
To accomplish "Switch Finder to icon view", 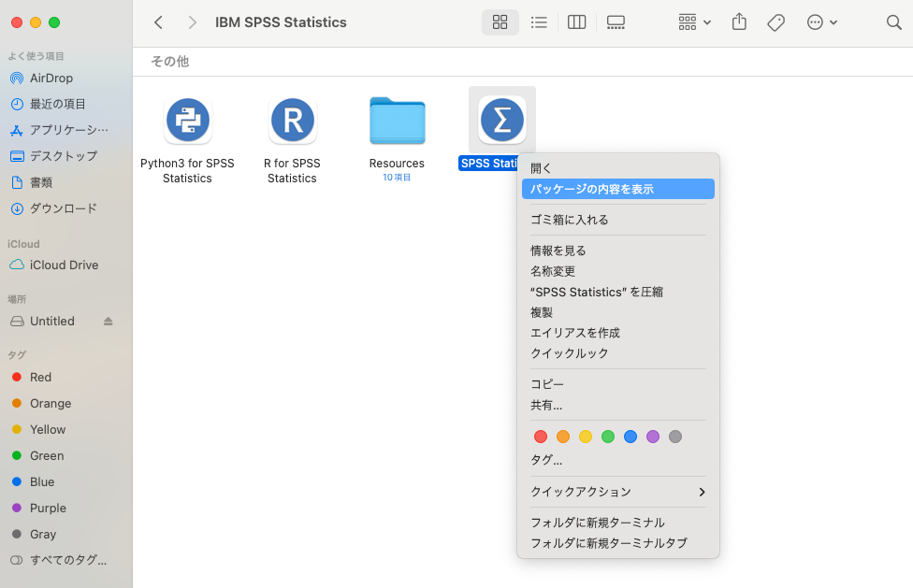I will click(500, 22).
